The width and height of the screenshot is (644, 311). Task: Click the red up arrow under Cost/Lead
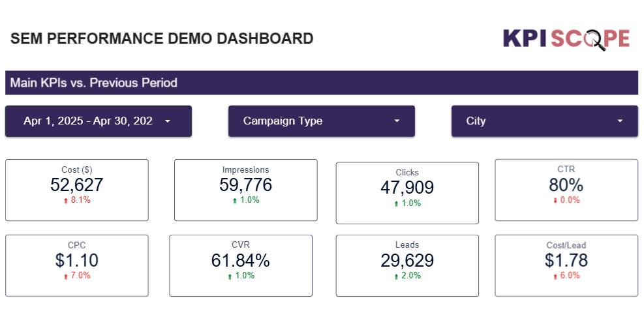point(555,276)
